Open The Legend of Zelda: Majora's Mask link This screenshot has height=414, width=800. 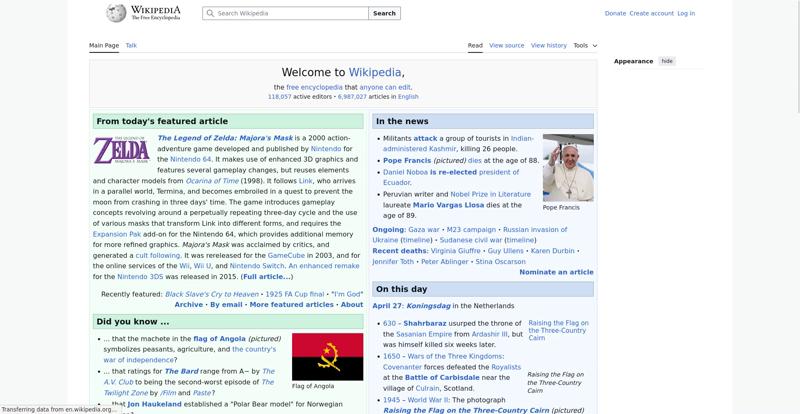point(225,138)
